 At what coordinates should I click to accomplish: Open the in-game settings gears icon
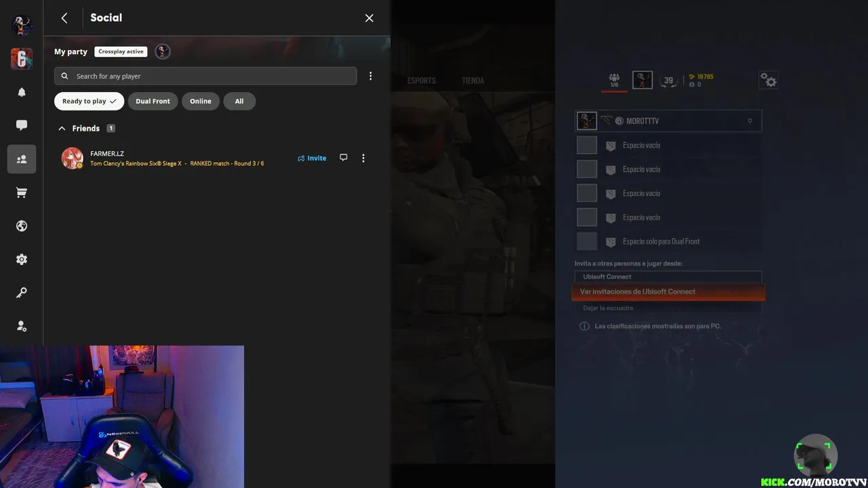(x=768, y=81)
